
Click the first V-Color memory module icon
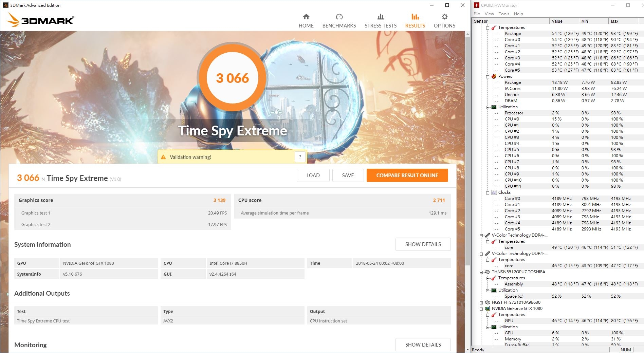487,235
